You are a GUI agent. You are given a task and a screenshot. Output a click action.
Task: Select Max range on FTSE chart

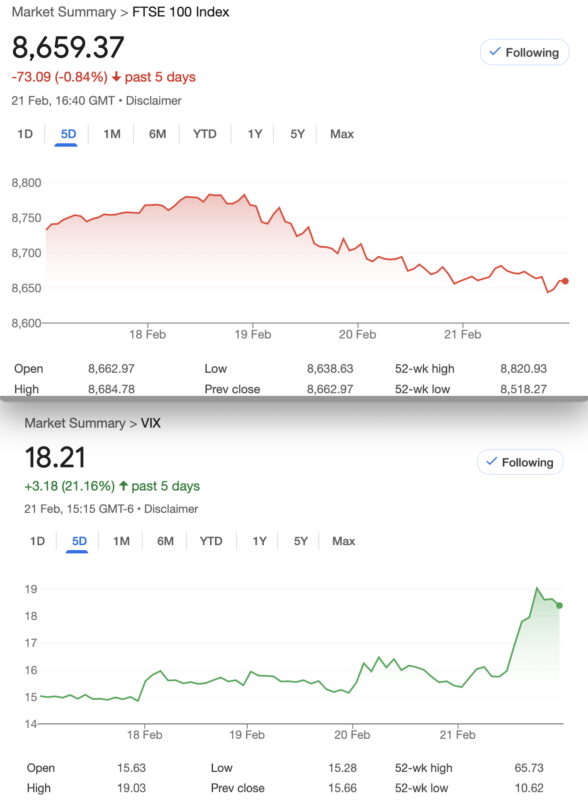click(342, 134)
